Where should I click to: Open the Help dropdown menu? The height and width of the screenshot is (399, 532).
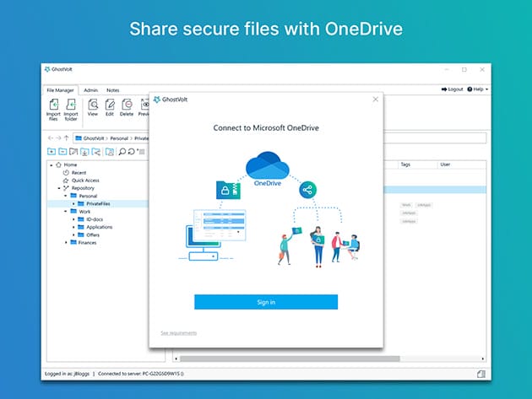click(480, 89)
